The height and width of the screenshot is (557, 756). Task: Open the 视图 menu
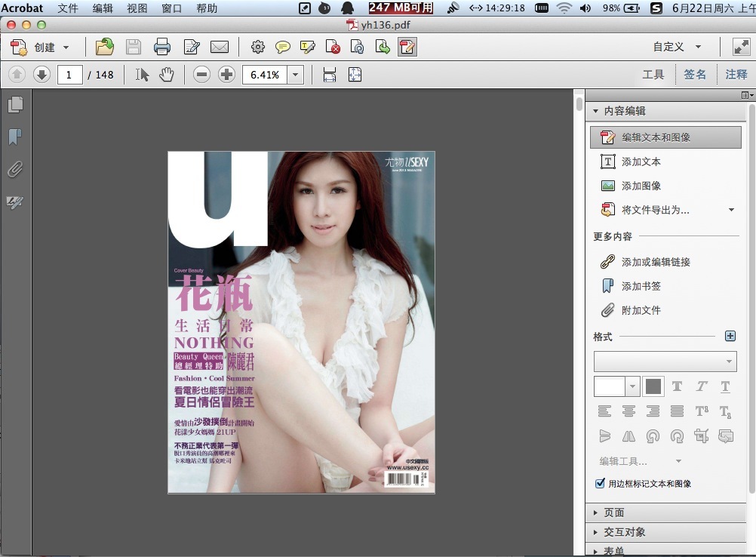(x=137, y=8)
